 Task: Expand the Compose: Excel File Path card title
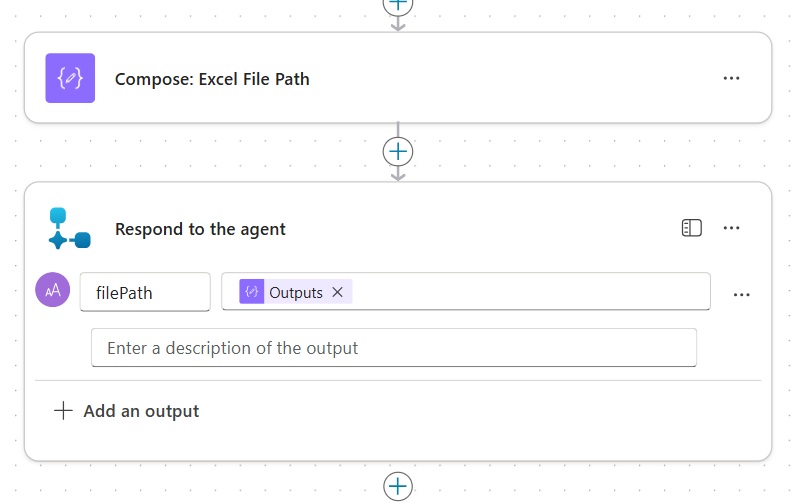[212, 79]
